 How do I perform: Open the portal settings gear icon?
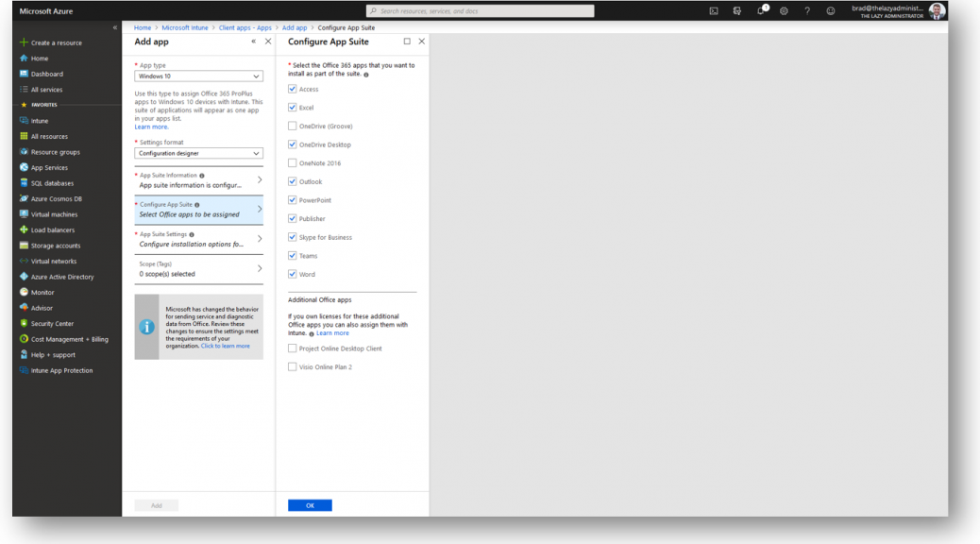click(x=784, y=11)
